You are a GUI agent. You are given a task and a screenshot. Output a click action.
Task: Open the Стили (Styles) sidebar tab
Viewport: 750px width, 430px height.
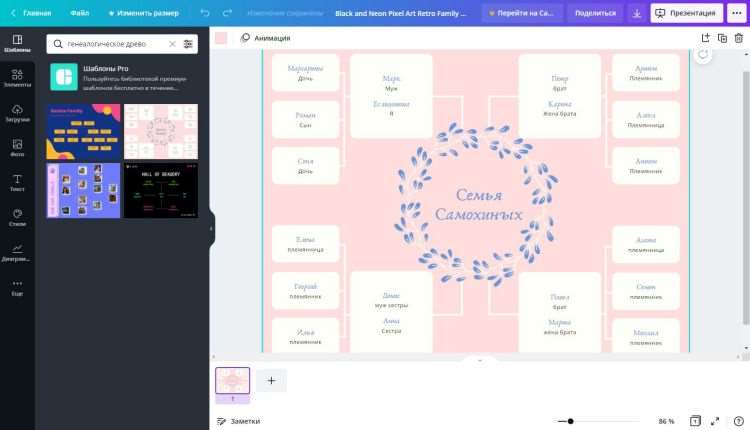point(17,218)
